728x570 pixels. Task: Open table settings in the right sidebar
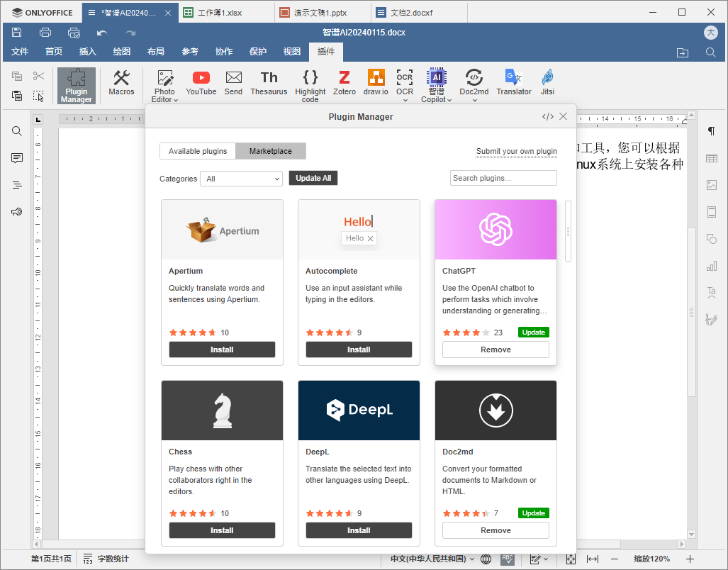coord(711,158)
